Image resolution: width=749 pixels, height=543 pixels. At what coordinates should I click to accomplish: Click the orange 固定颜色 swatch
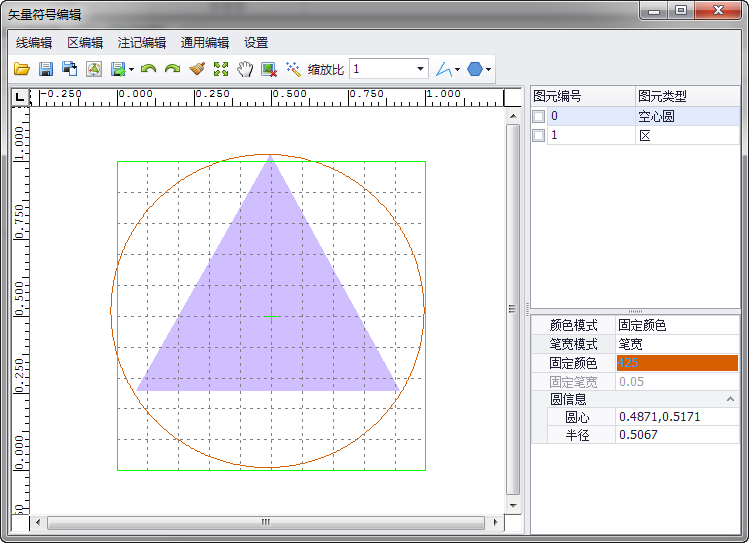point(677,363)
